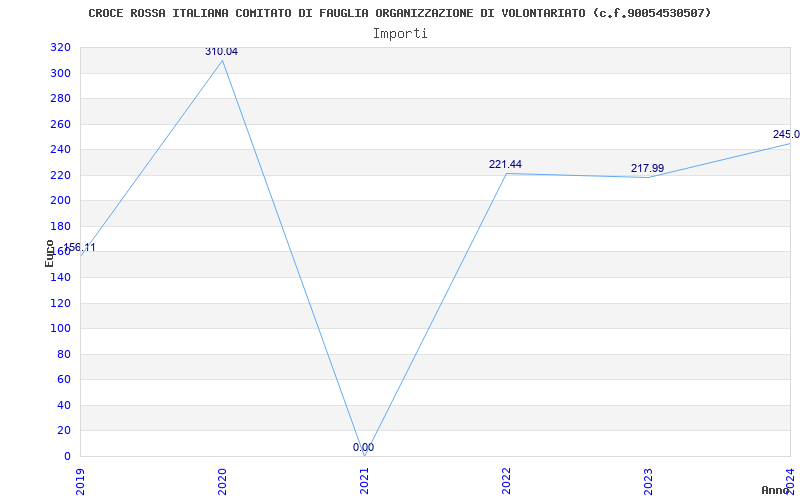The height and width of the screenshot is (500, 800).
Task: Click the 2021 x-axis label
Action: click(364, 482)
